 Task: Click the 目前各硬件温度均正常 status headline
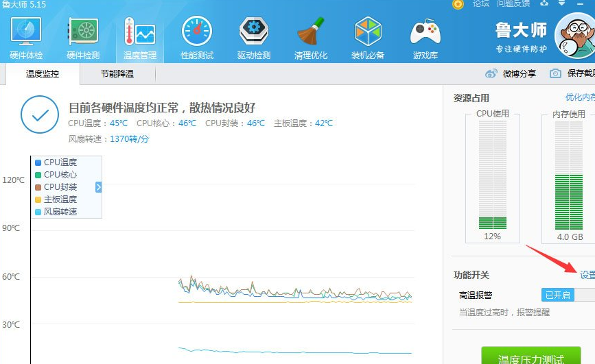(x=162, y=108)
